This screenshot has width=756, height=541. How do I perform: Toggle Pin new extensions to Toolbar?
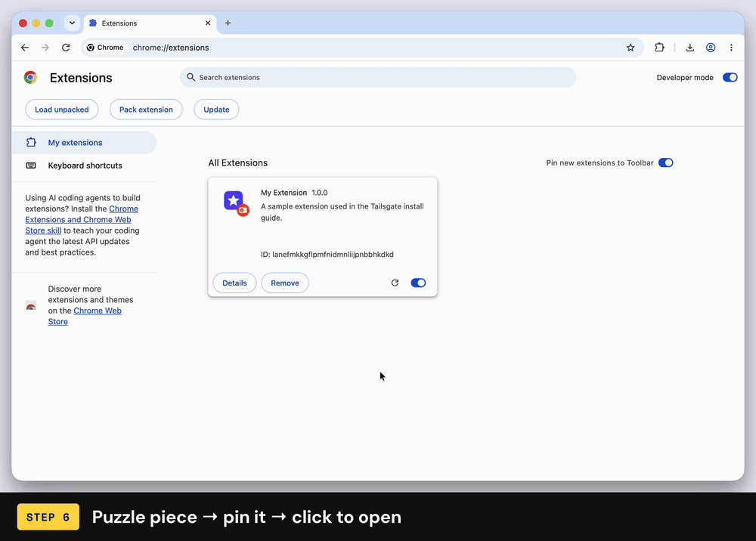(666, 163)
